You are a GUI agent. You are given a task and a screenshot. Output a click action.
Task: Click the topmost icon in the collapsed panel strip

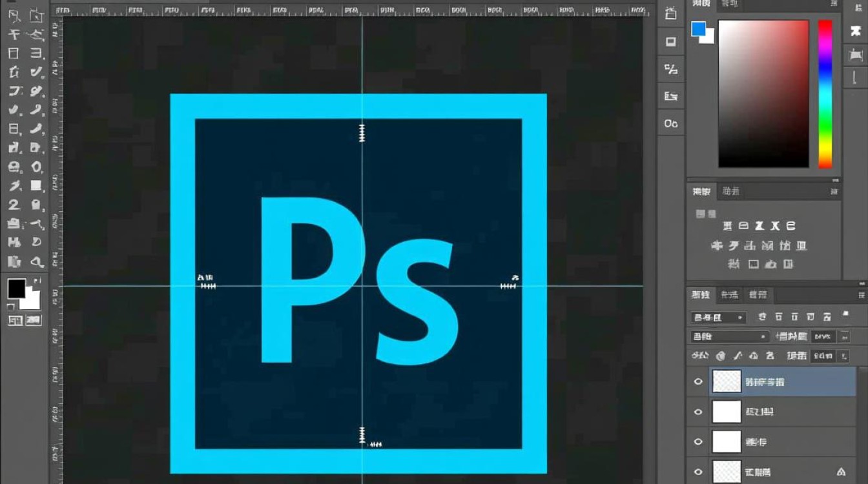pyautogui.click(x=671, y=14)
